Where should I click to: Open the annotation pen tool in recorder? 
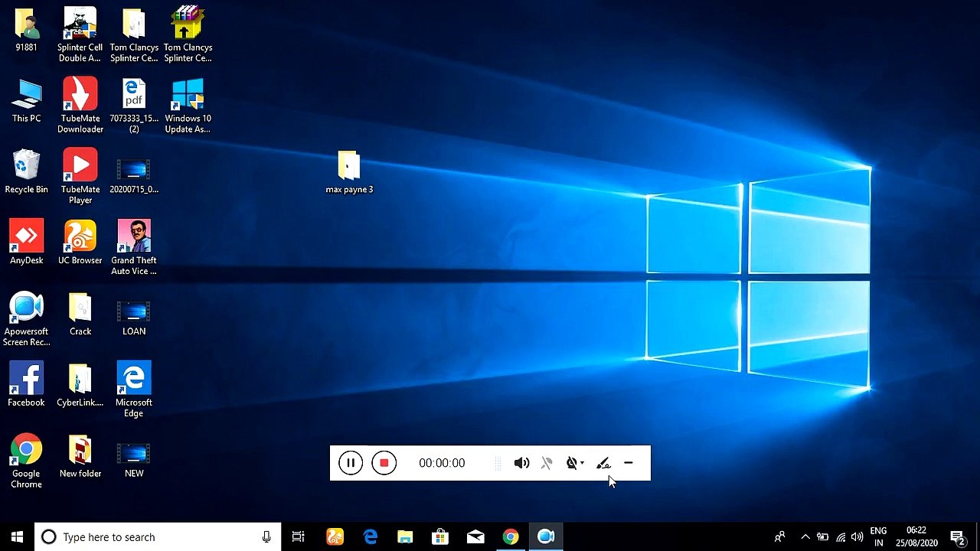coord(603,463)
